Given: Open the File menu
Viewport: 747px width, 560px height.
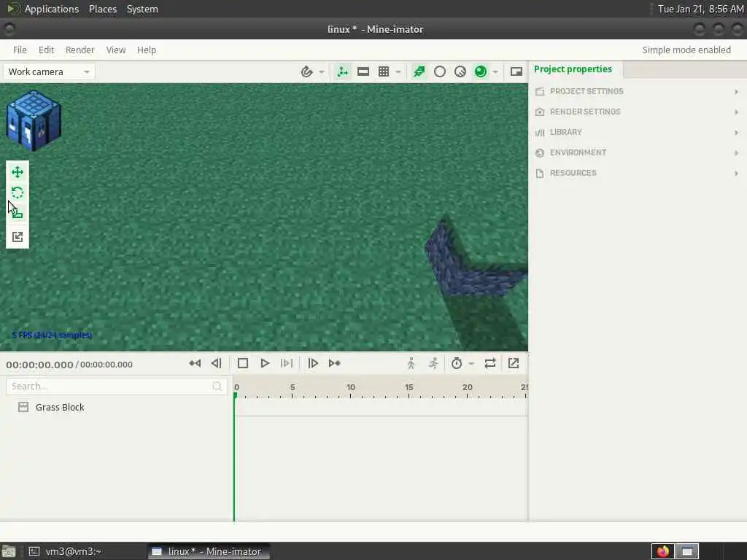Looking at the screenshot, I should click(20, 50).
